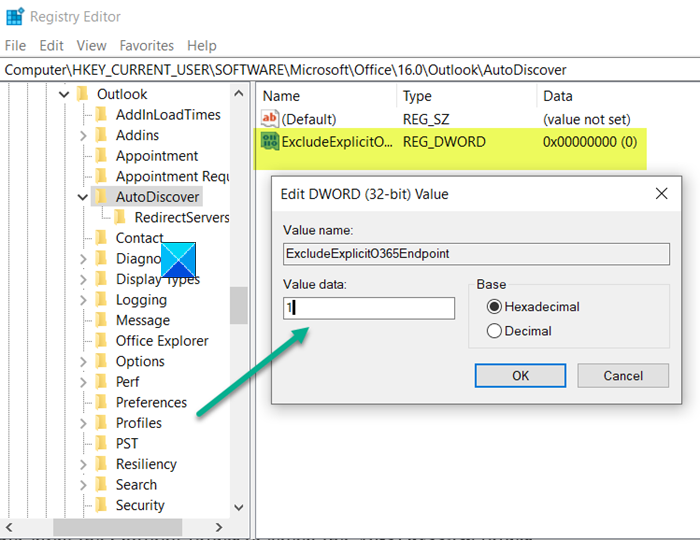
Task: Click the registry path address bar
Action: coord(350,70)
